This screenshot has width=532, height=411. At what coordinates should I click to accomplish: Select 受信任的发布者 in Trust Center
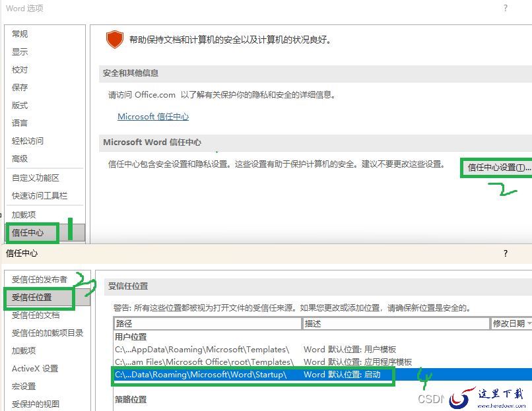pos(40,280)
